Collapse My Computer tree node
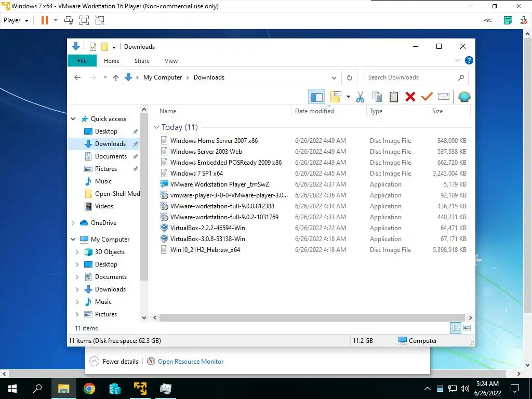This screenshot has height=399, width=532. point(73,240)
